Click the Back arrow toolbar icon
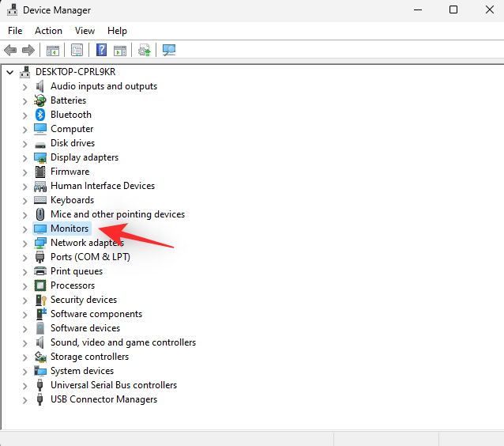The width and height of the screenshot is (504, 446). point(10,51)
